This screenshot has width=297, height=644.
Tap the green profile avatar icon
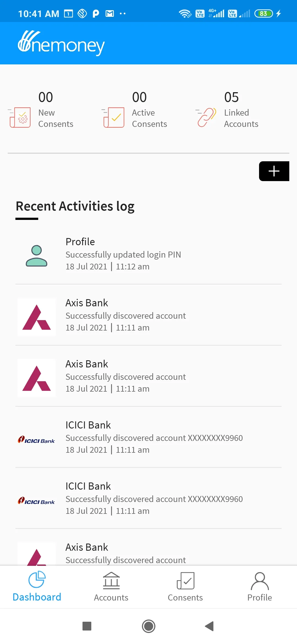tap(37, 256)
